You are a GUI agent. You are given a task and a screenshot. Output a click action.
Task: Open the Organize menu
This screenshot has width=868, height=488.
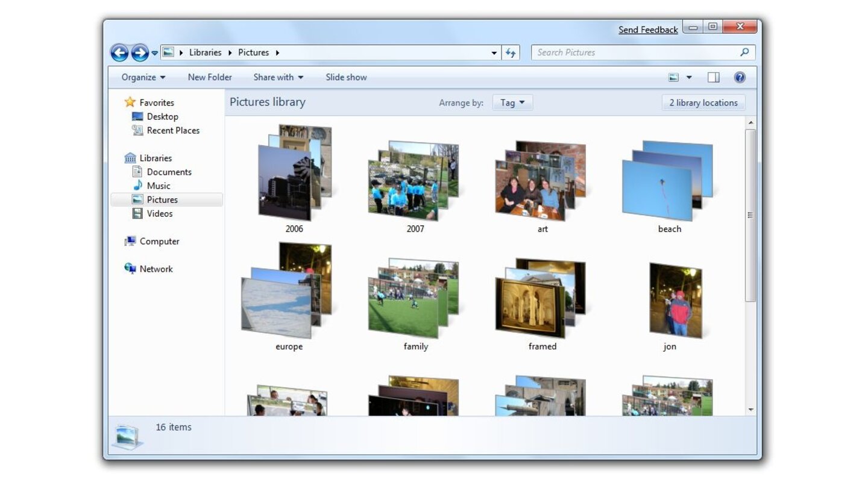tap(143, 77)
